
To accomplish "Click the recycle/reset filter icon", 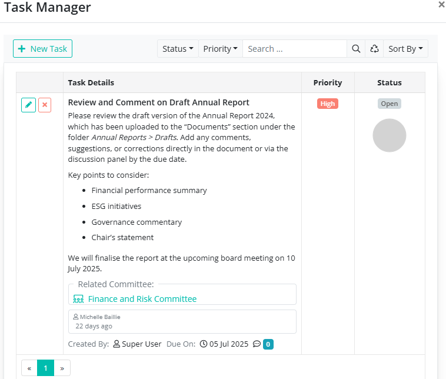I will [374, 49].
